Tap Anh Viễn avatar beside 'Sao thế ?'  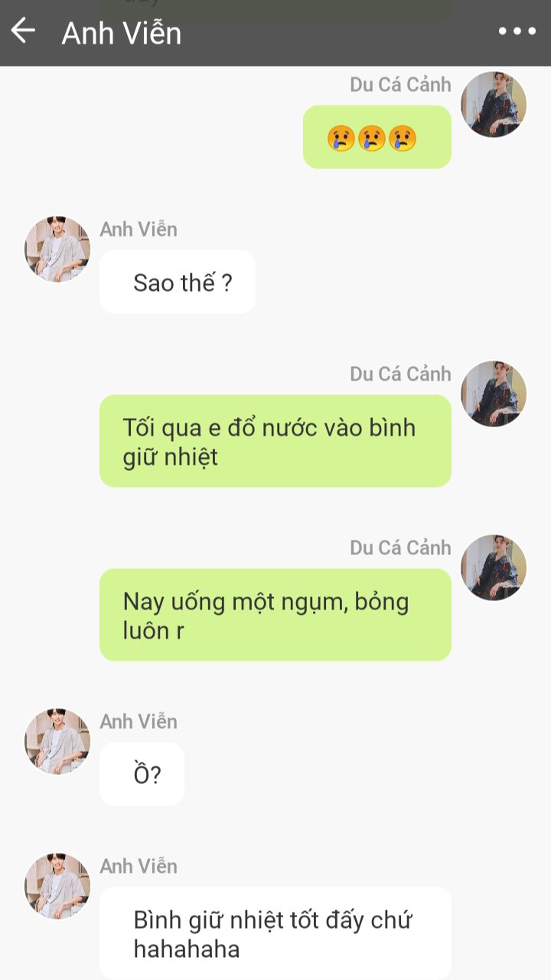click(57, 250)
